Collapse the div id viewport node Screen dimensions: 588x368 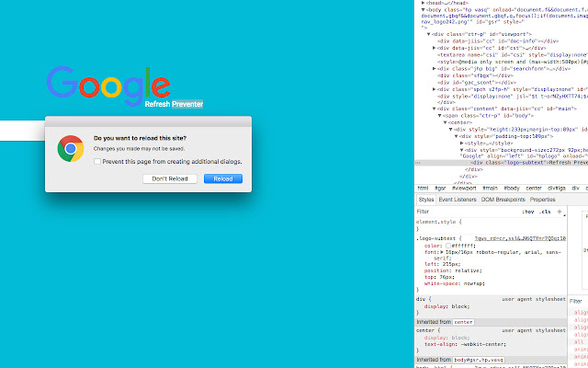coord(429,34)
